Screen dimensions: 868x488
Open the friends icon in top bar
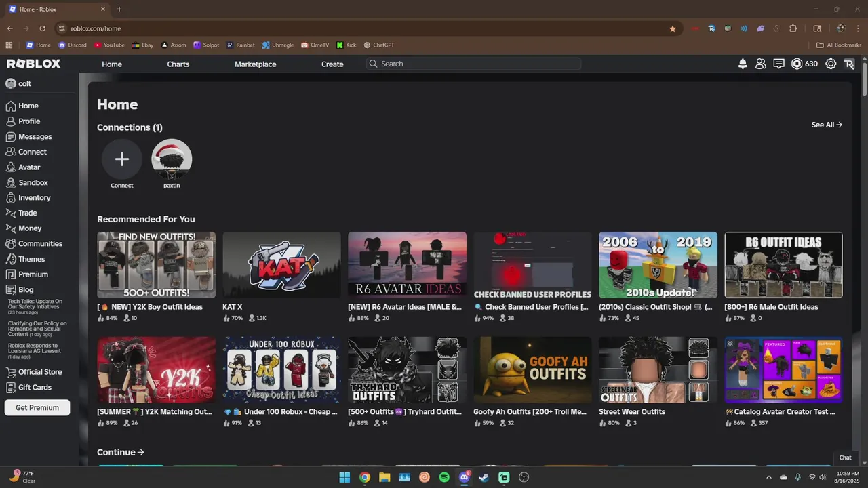point(761,64)
